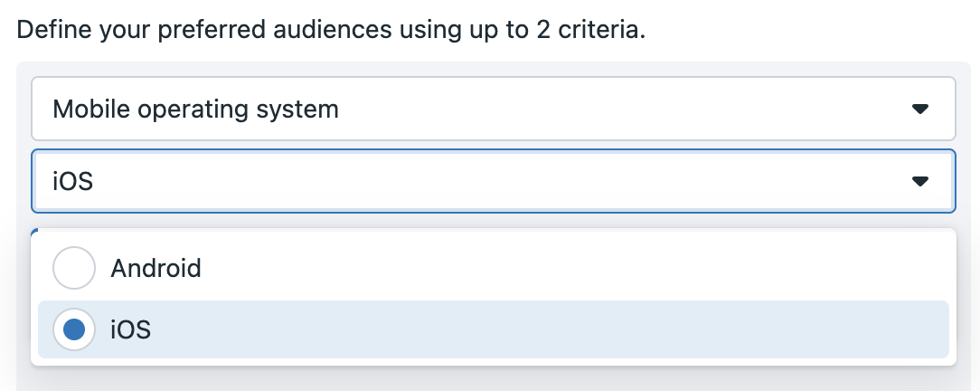980x391 pixels.
Task: Click the iOS text in the selected value field
Action: (72, 181)
